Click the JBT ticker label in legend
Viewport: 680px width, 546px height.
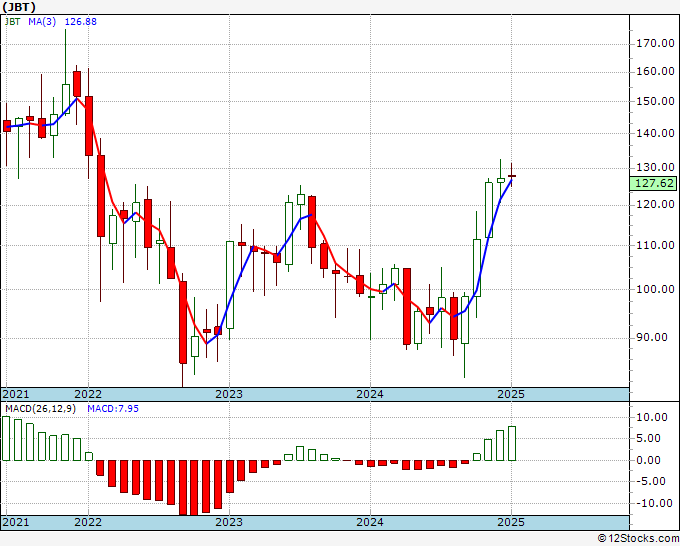tap(13, 22)
